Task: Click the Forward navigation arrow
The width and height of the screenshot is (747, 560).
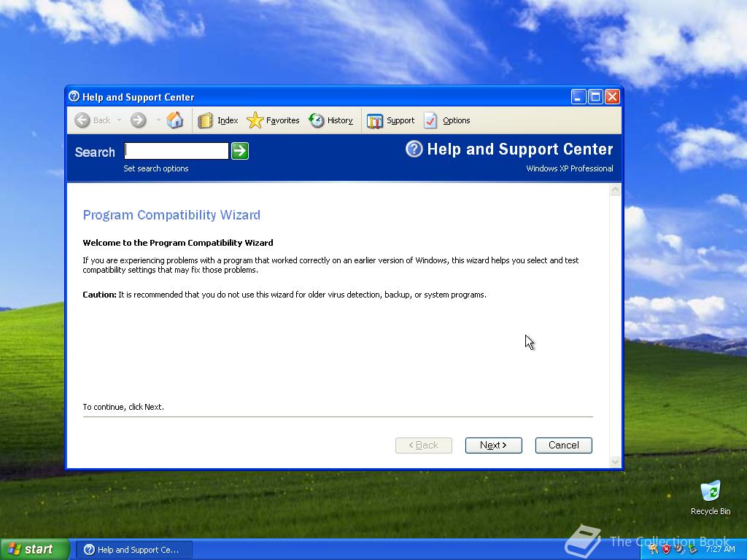Action: [138, 120]
